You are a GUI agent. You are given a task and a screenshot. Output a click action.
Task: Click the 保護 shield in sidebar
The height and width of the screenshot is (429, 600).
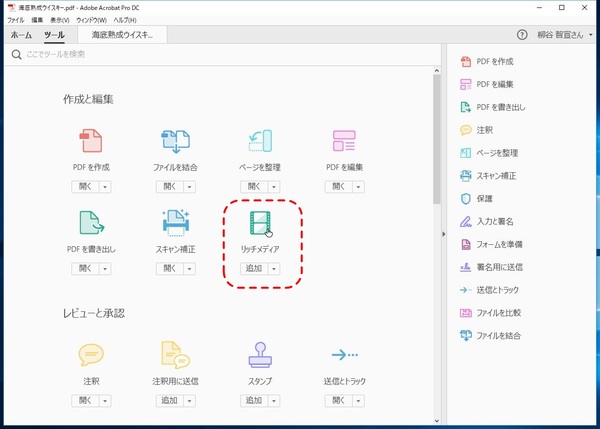(x=466, y=199)
